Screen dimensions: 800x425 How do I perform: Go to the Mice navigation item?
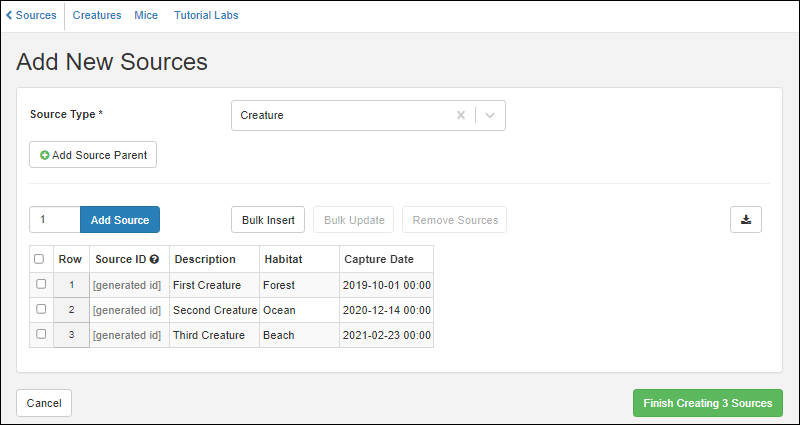point(146,16)
